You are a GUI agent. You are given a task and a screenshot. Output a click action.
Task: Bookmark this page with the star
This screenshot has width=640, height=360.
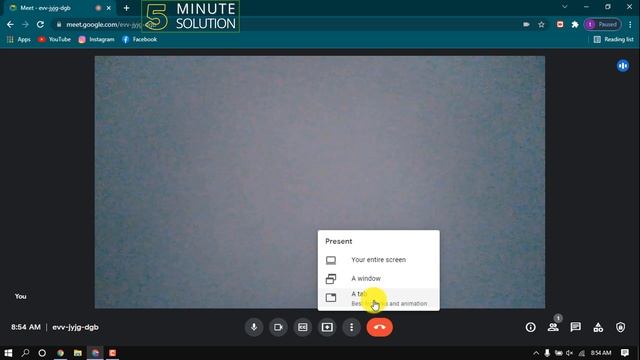541,24
